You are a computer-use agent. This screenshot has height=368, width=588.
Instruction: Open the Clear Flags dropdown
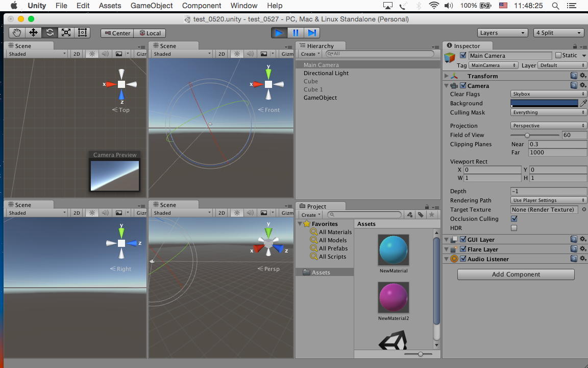point(548,94)
